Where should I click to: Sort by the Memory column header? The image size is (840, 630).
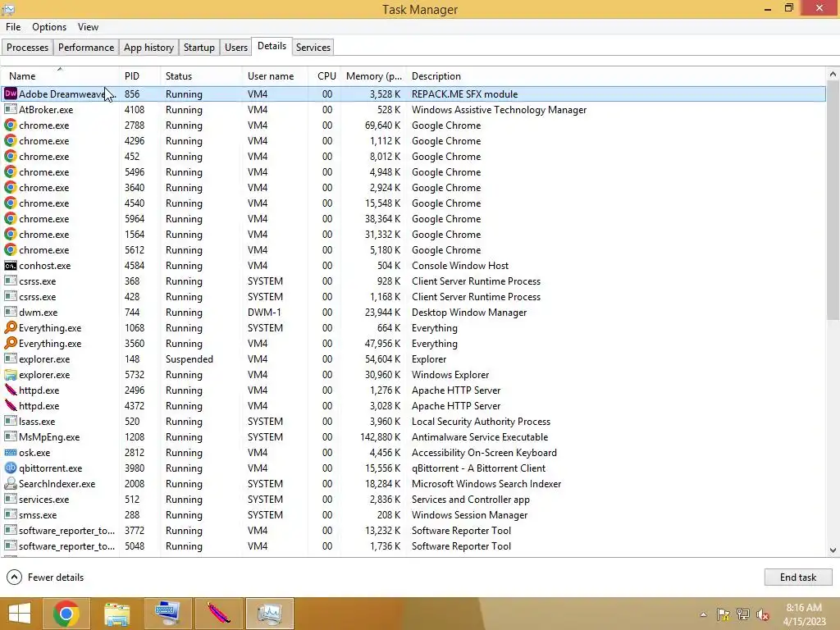coord(373,76)
